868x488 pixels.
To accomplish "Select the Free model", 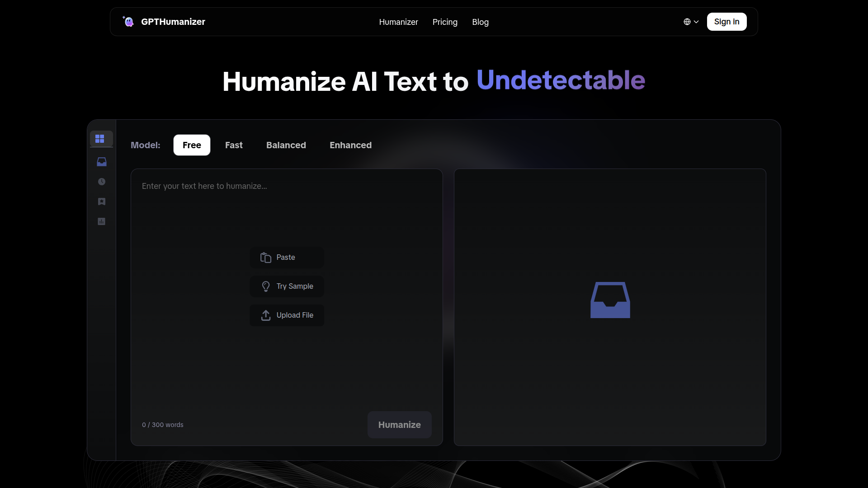I will [192, 145].
